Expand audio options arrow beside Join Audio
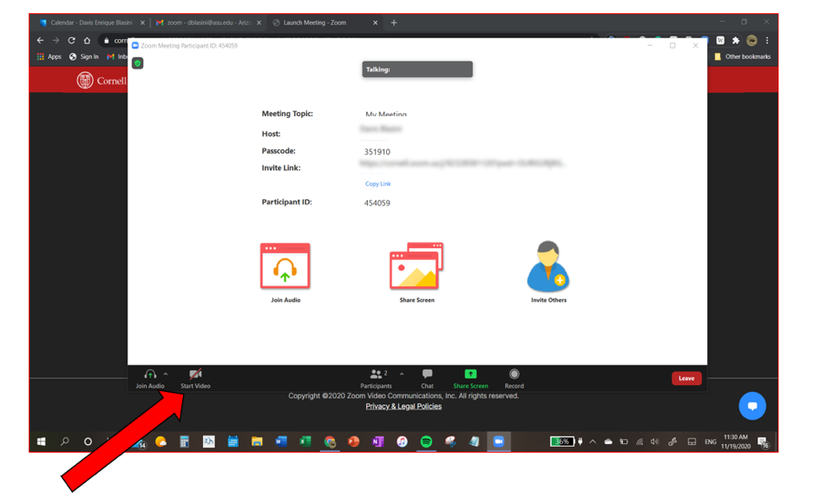 pyautogui.click(x=166, y=374)
